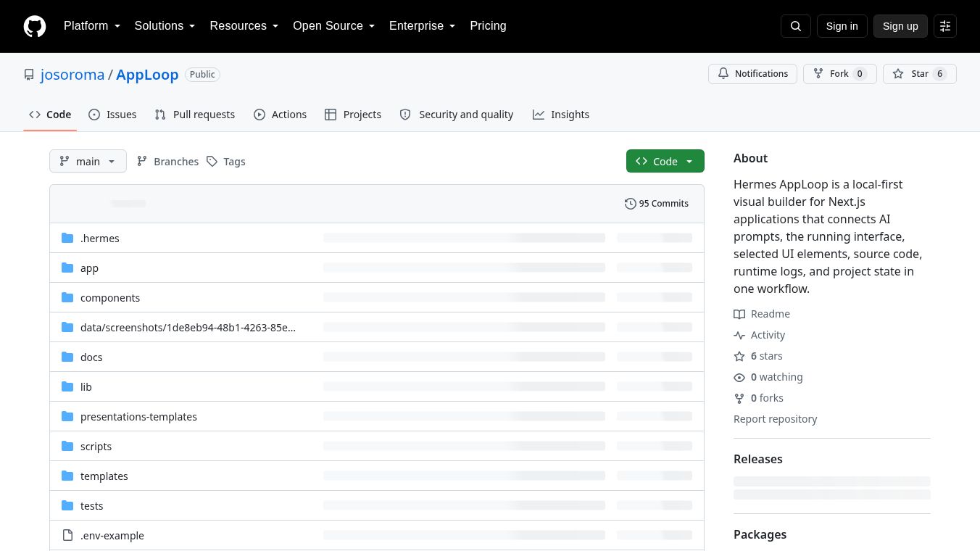Click the templates folder icon
The height and width of the screenshot is (551, 980).
coord(67,476)
